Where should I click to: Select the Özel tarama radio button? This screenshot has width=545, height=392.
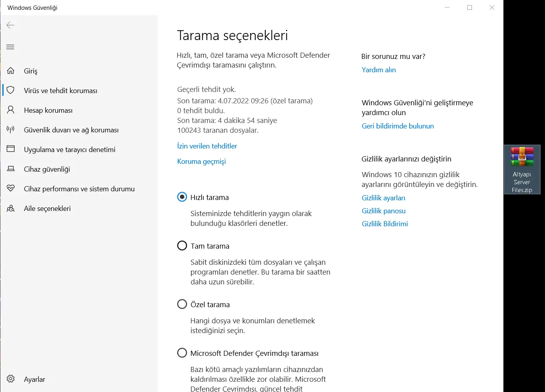[182, 304]
